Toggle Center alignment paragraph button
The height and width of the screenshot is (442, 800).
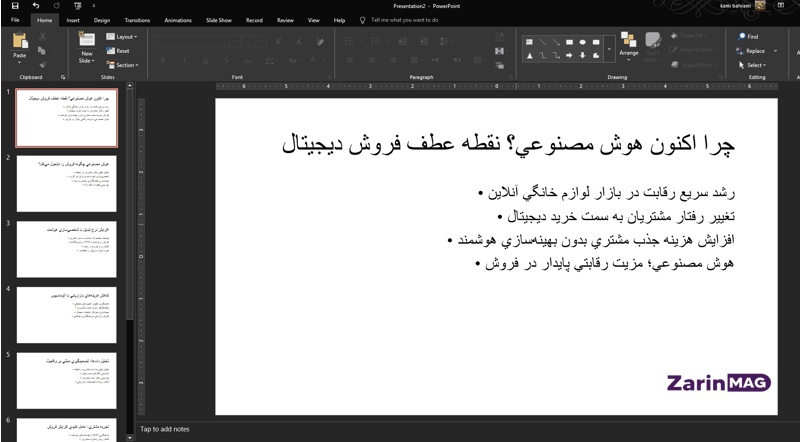click(x=372, y=60)
